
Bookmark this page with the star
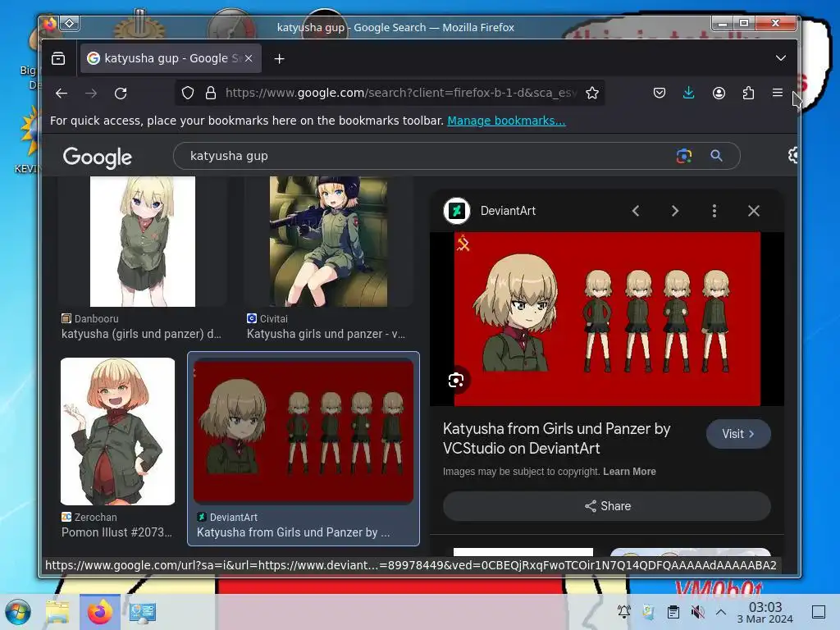(592, 94)
